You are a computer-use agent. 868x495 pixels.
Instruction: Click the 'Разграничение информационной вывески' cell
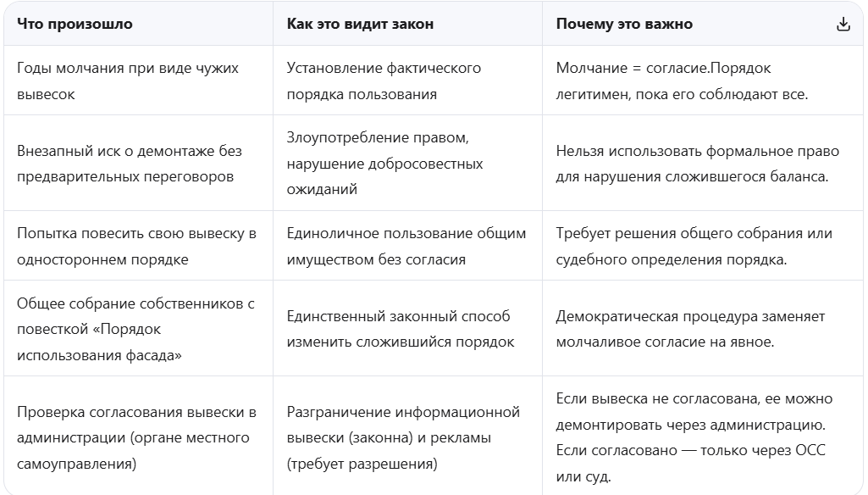point(407,436)
